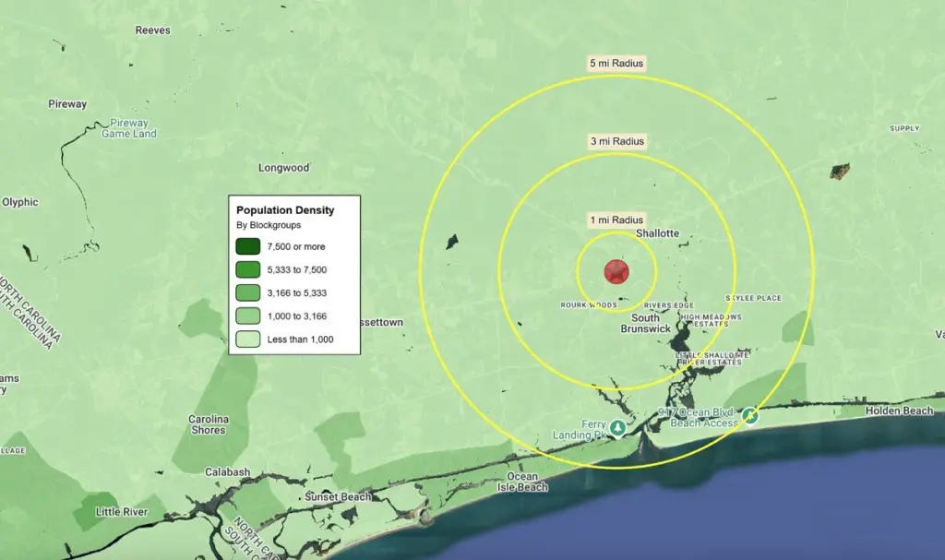Viewport: 945px width, 560px height.
Task: Click the red star location marker
Action: tap(616, 272)
